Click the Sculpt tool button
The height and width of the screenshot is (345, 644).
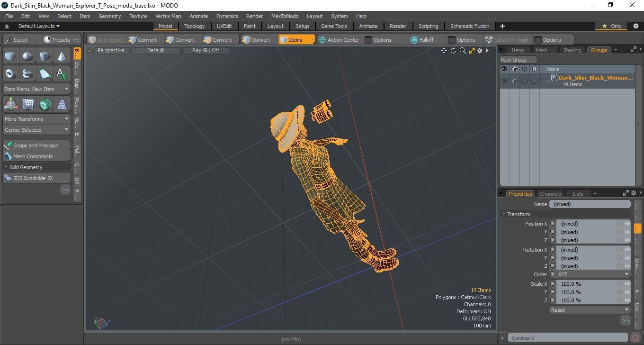[21, 40]
